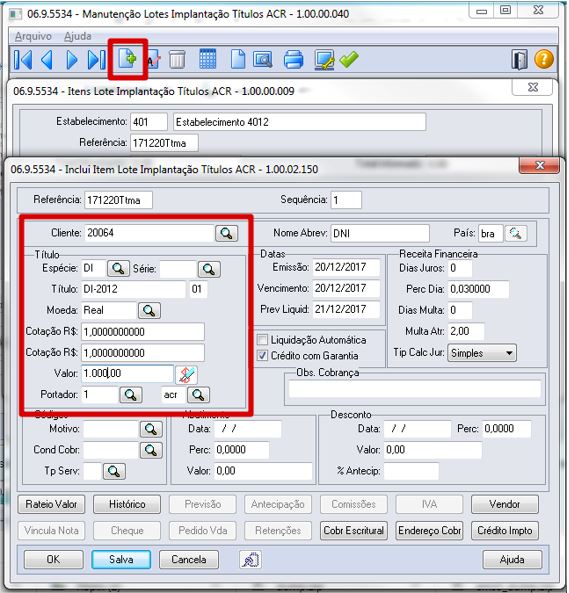The height and width of the screenshot is (593, 569).
Task: Open the printer icon in toolbar
Action: click(293, 59)
